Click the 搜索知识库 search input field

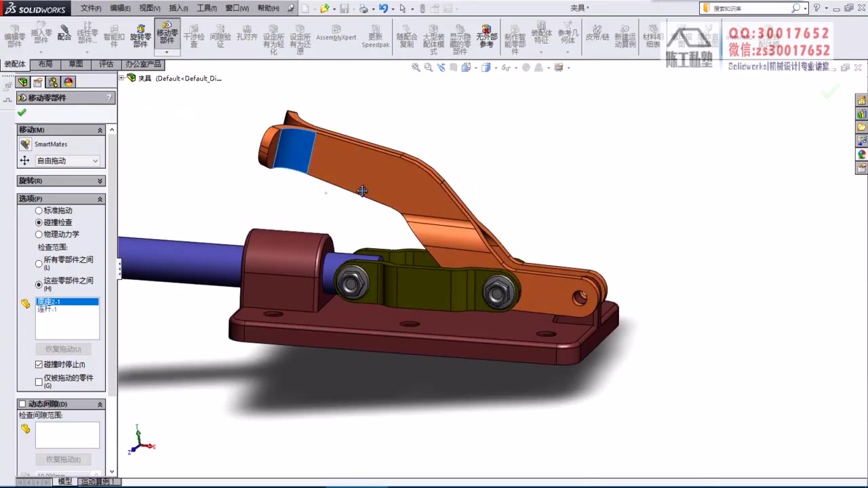pyautogui.click(x=751, y=8)
